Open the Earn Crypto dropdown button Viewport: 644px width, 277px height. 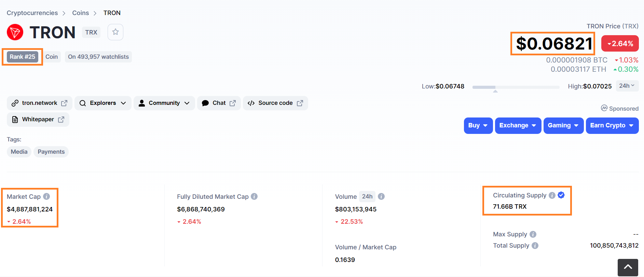click(x=612, y=125)
